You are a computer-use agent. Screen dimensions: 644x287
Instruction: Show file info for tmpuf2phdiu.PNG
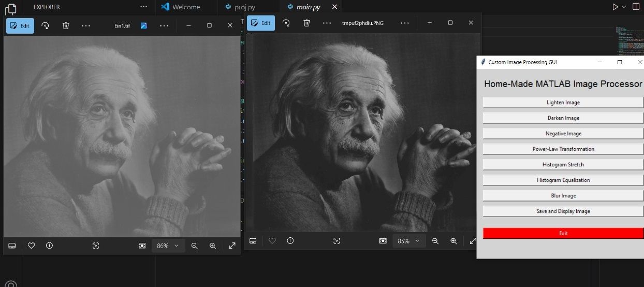[290, 241]
